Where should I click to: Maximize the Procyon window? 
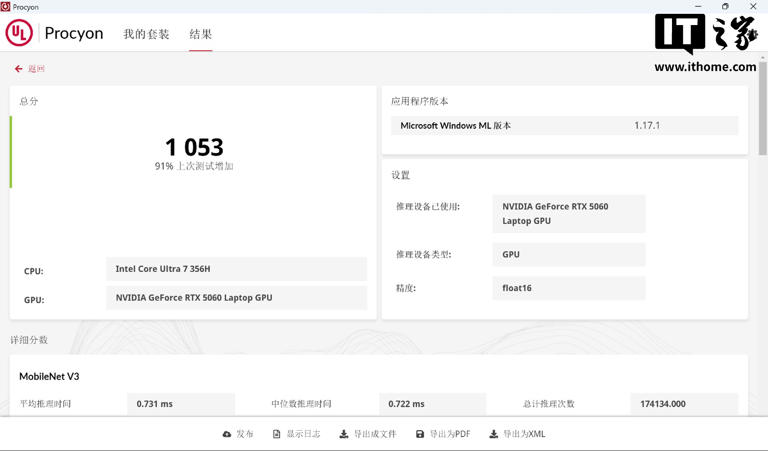[725, 6]
